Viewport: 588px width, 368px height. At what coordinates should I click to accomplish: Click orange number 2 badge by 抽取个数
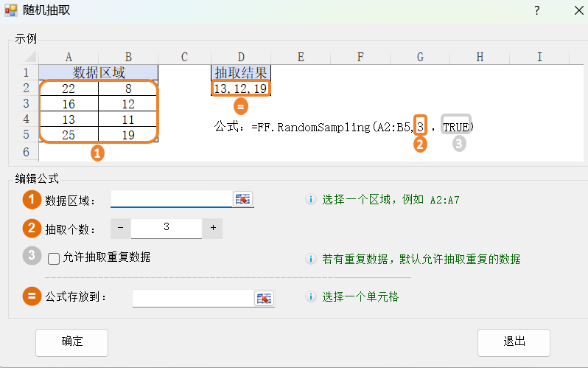[x=32, y=228]
